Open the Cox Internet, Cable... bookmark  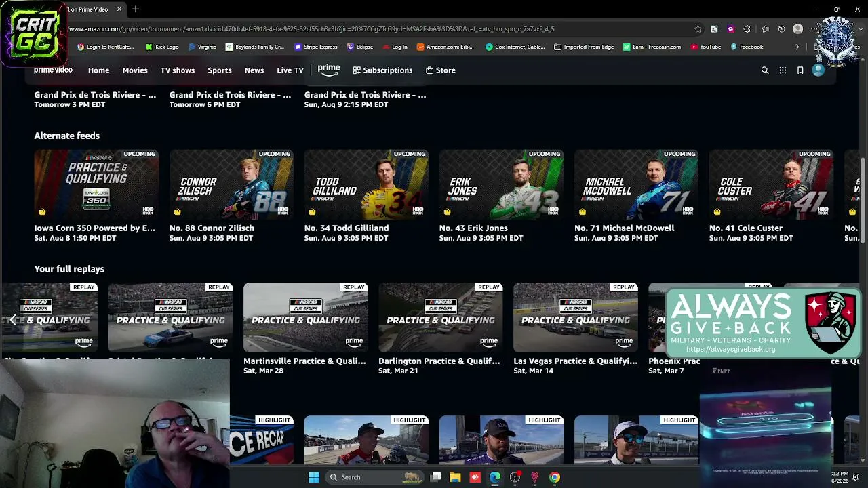(x=515, y=47)
